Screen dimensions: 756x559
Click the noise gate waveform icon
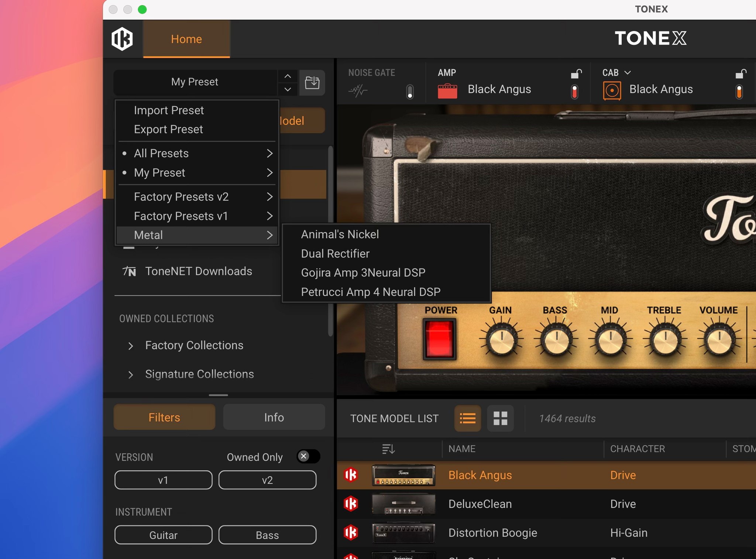[x=358, y=90]
